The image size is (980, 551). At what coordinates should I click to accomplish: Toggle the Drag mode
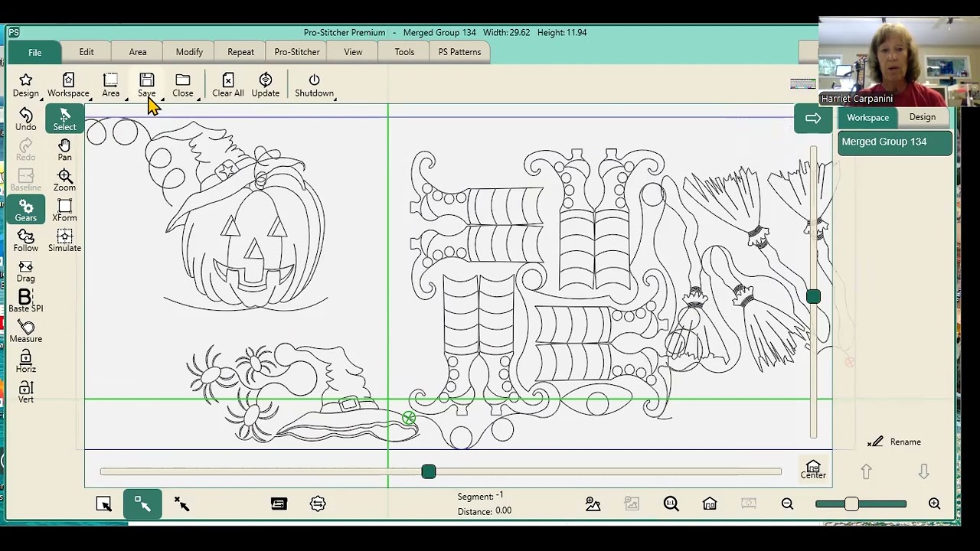(x=25, y=270)
